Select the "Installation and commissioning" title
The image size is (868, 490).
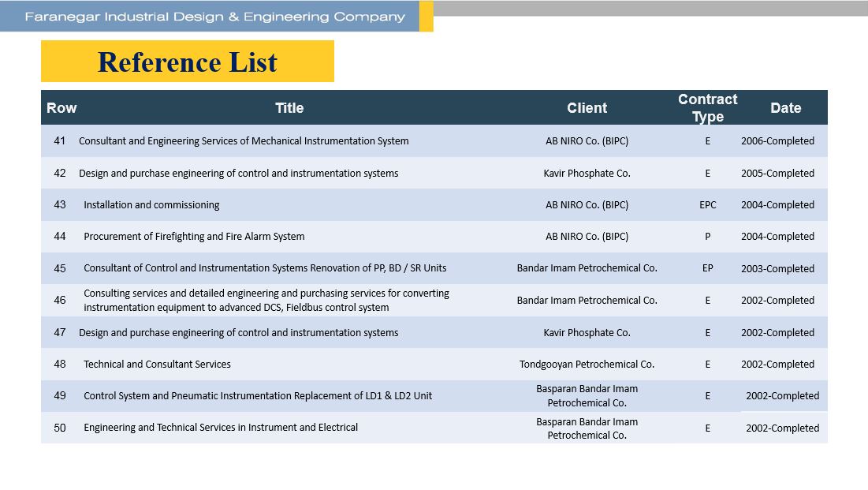tap(151, 204)
